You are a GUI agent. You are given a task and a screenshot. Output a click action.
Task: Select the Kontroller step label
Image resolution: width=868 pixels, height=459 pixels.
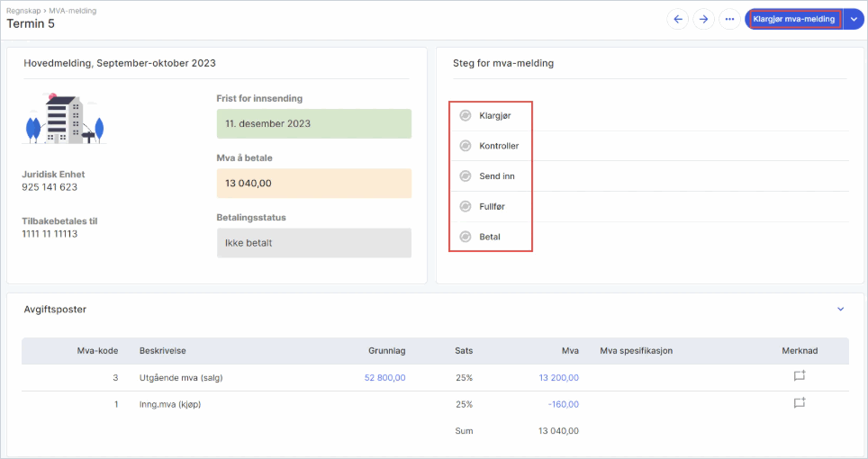[499, 146]
